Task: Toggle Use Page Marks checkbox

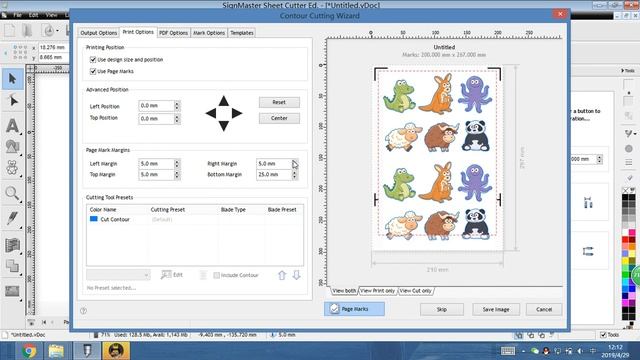Action: [93, 71]
